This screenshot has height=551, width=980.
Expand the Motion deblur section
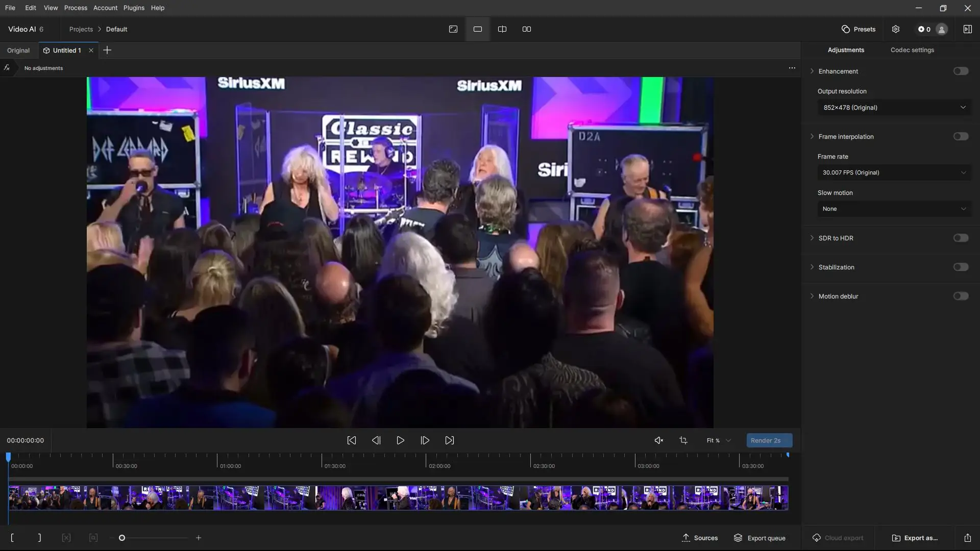(813, 296)
